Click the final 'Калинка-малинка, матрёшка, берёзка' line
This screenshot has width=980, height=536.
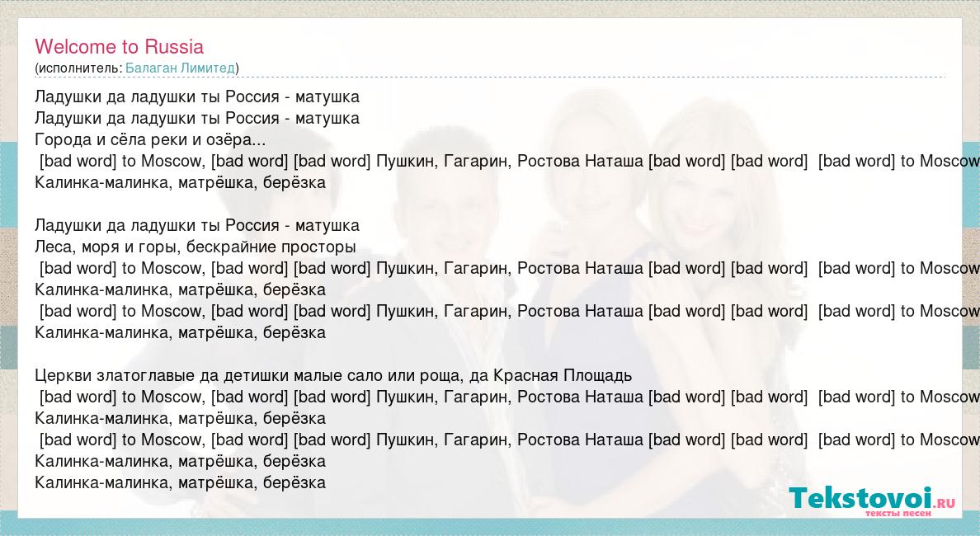(181, 482)
